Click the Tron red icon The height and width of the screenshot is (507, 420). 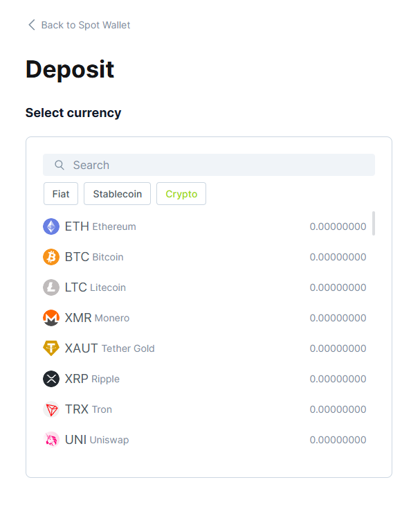51,409
